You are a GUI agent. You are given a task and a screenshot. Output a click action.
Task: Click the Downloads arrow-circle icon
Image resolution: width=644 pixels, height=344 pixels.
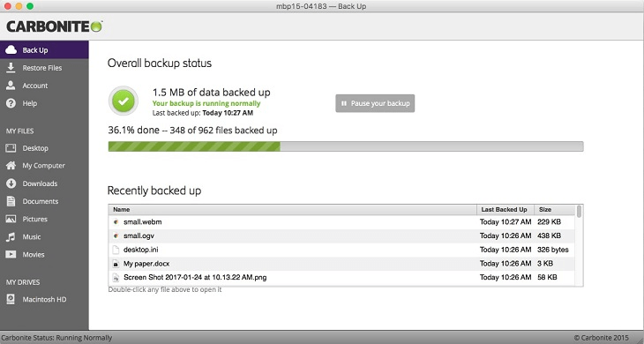(11, 183)
